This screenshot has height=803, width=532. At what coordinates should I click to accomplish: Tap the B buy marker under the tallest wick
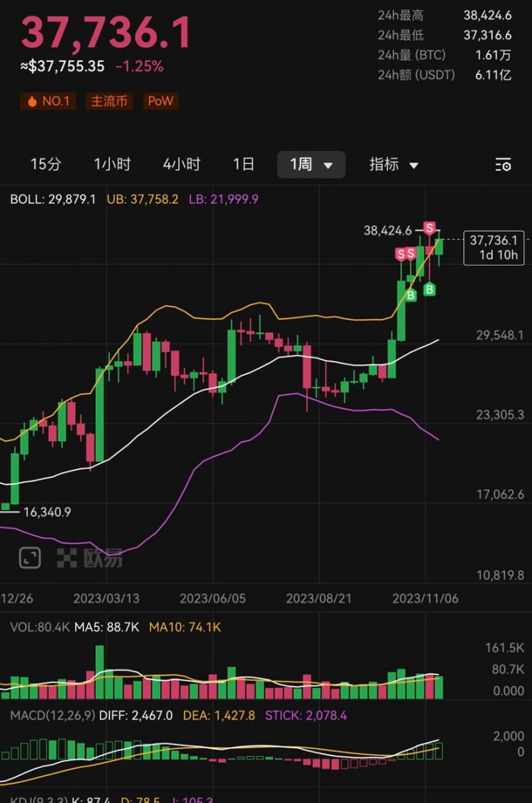point(429,290)
